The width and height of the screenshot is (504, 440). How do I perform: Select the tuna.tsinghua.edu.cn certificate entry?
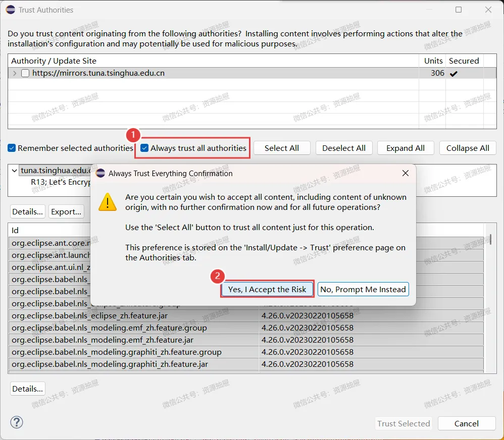tap(55, 170)
